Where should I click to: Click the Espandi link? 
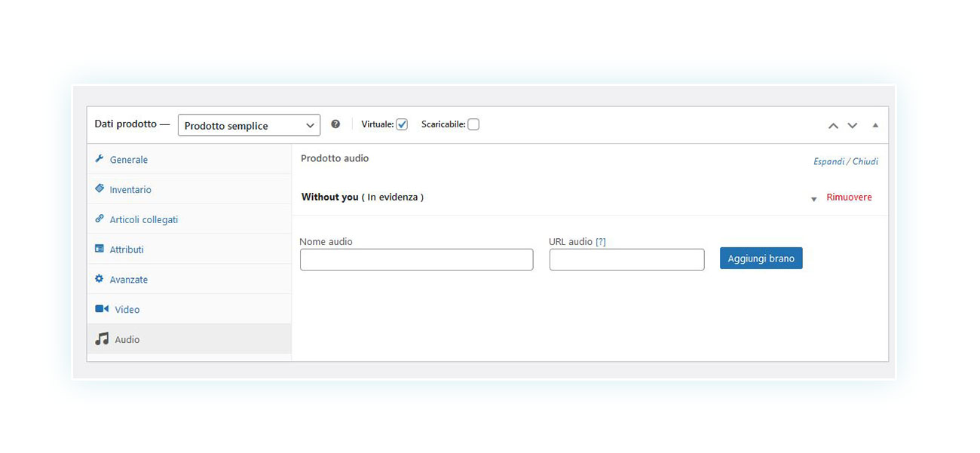pyautogui.click(x=828, y=161)
